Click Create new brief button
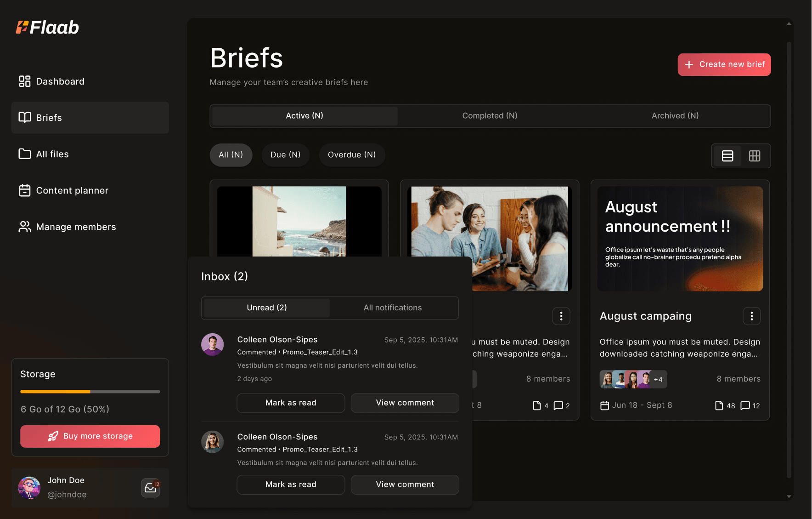This screenshot has width=812, height=519. [x=724, y=64]
